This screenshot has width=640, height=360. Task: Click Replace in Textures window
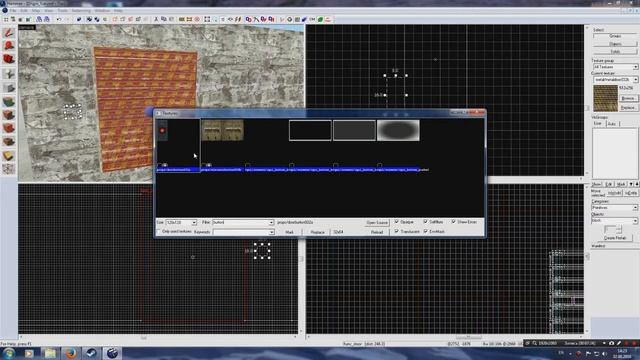pyautogui.click(x=317, y=232)
